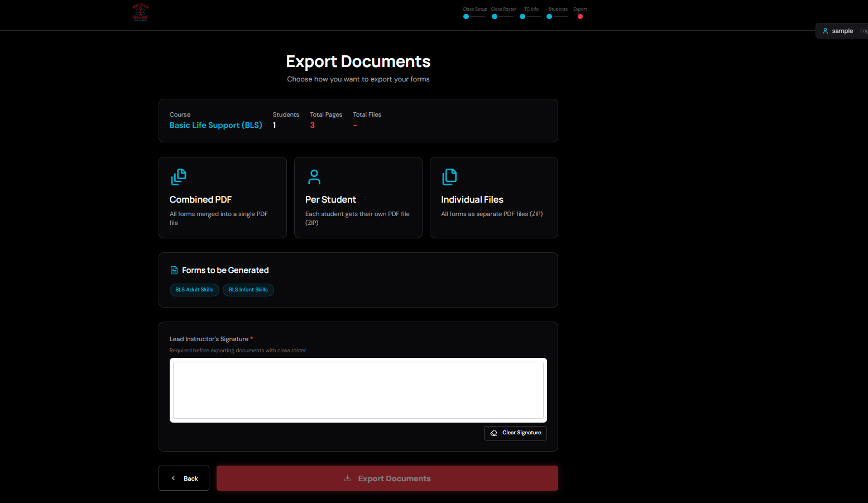
Task: Click the BLS Infant Skills form tag
Action: (x=248, y=290)
